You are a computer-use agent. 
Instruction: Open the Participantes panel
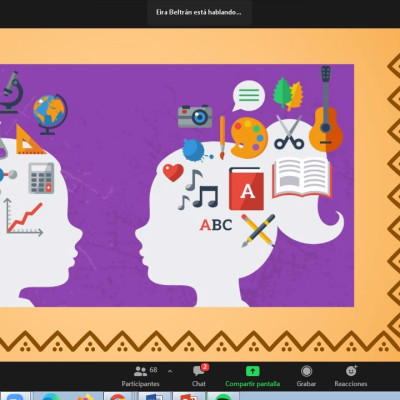pyautogui.click(x=140, y=377)
